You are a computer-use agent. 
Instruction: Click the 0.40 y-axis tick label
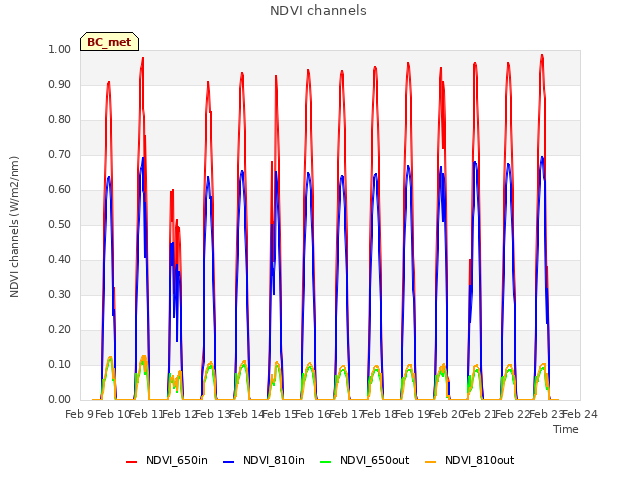point(60,260)
